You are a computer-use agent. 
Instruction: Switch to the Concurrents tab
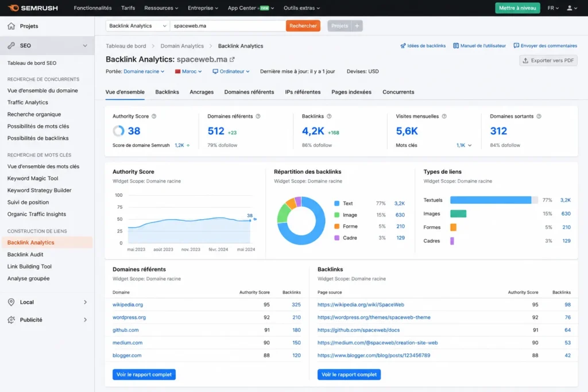399,92
